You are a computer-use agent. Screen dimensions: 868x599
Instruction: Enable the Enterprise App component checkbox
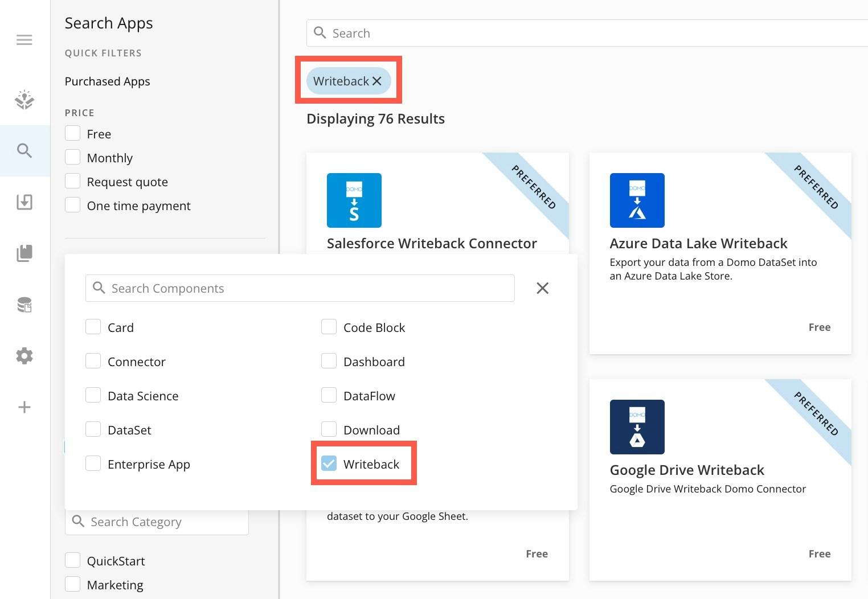point(93,463)
